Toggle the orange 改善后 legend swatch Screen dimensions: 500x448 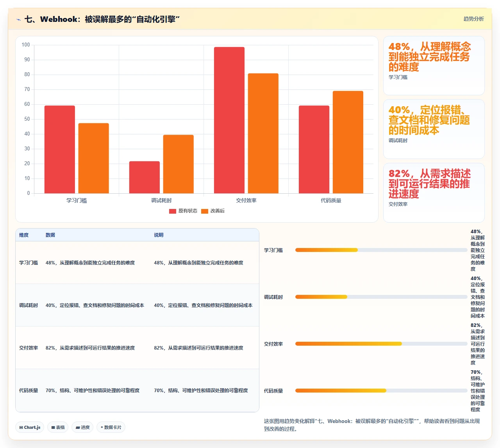click(205, 211)
